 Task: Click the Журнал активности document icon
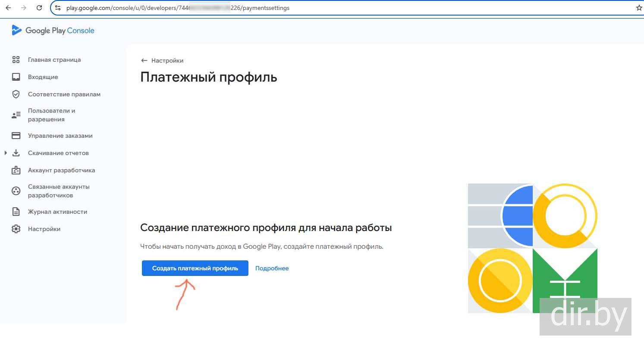click(16, 212)
